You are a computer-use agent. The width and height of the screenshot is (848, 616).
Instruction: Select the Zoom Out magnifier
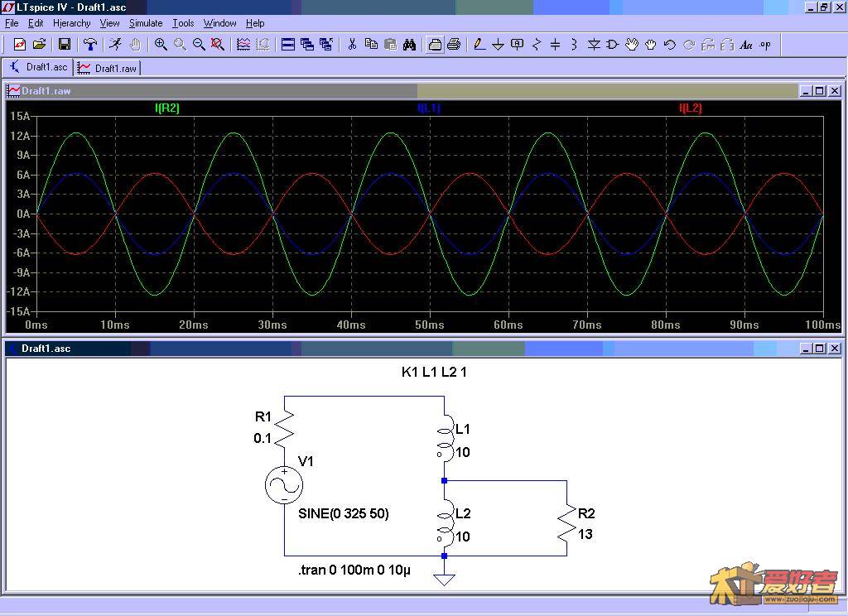pos(199,45)
